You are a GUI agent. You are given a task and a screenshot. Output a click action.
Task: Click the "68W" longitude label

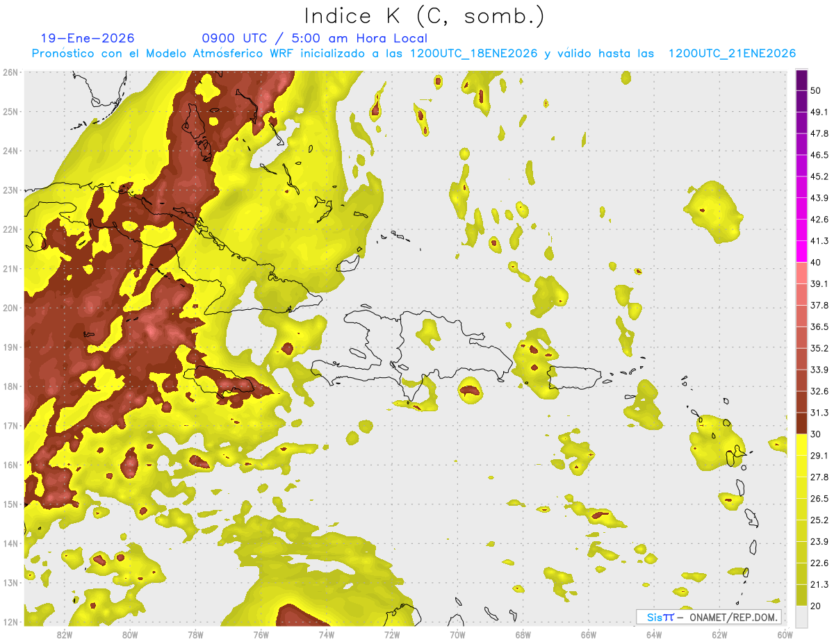(523, 634)
